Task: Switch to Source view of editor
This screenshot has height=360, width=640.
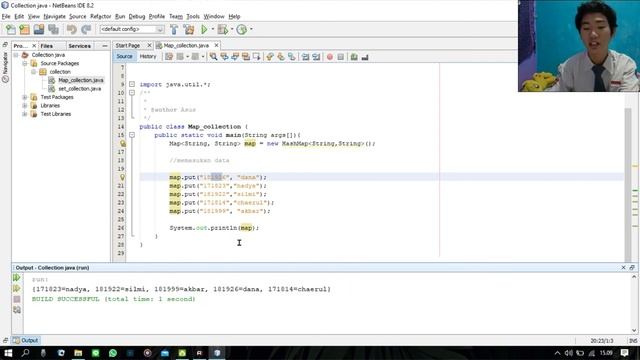Action: point(124,56)
